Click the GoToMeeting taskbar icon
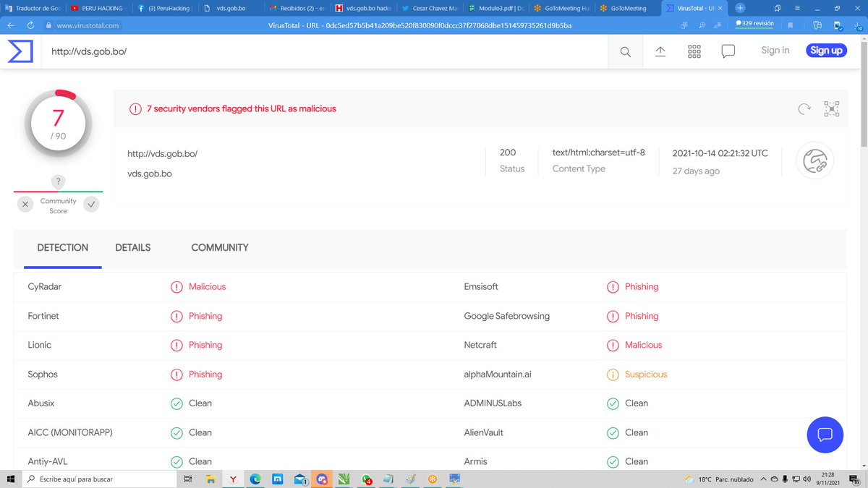The width and height of the screenshot is (868, 488). pos(433,479)
